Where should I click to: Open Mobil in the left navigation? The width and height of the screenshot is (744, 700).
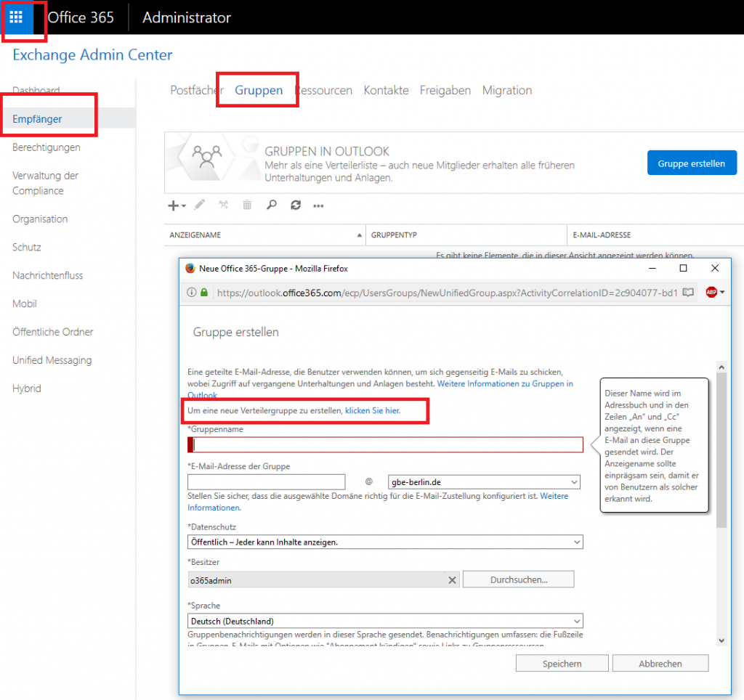(25, 304)
